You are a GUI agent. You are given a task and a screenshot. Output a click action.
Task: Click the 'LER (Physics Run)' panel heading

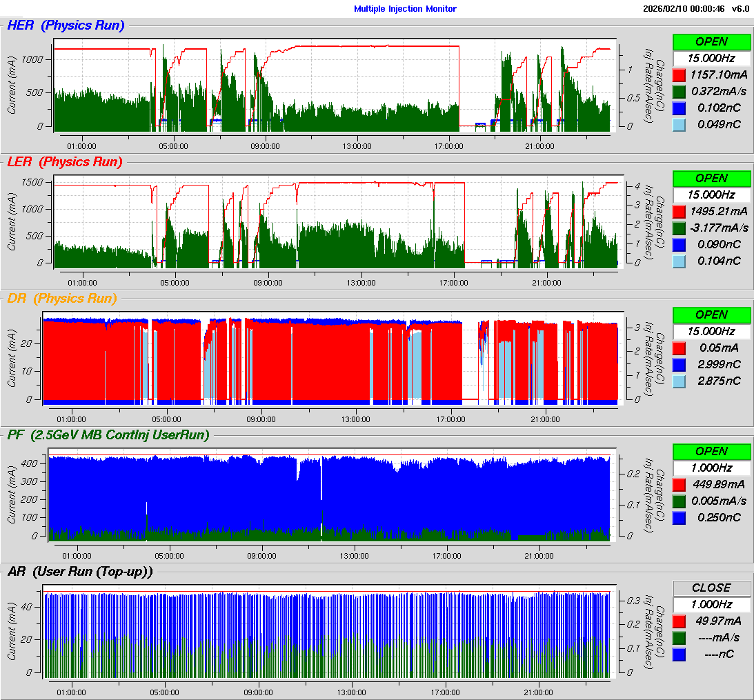(x=65, y=162)
